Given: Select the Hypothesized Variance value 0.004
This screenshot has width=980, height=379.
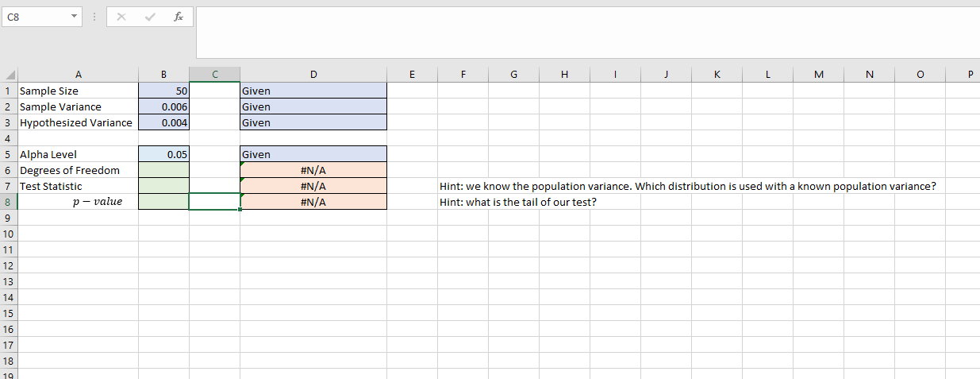Looking at the screenshot, I should pyautogui.click(x=163, y=122).
